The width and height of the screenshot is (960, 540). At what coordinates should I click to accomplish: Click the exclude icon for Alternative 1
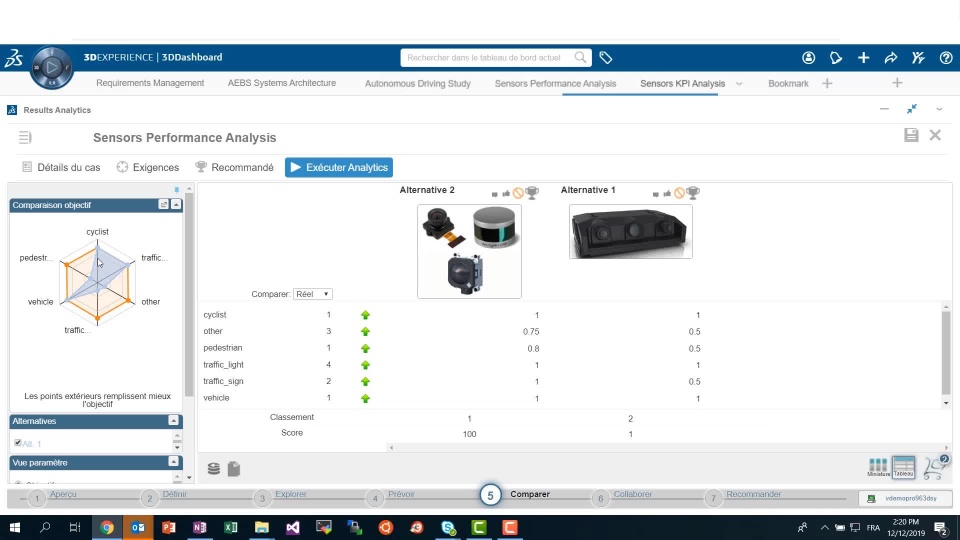(680, 193)
